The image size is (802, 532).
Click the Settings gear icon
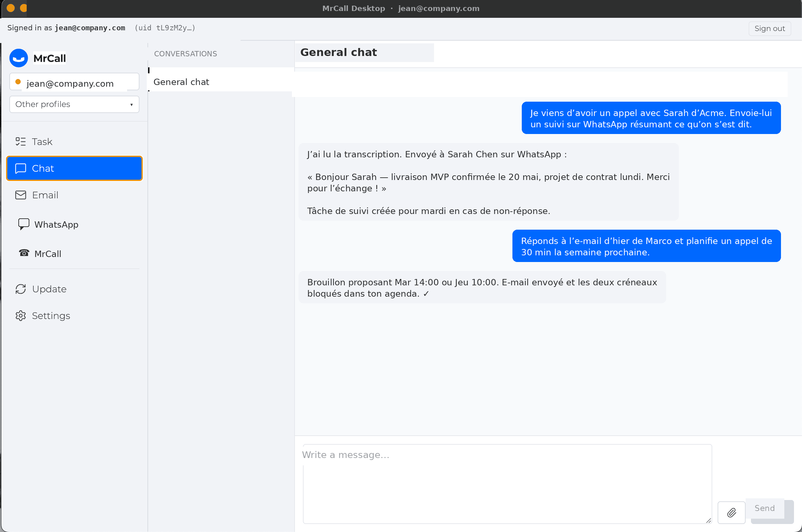click(x=21, y=316)
